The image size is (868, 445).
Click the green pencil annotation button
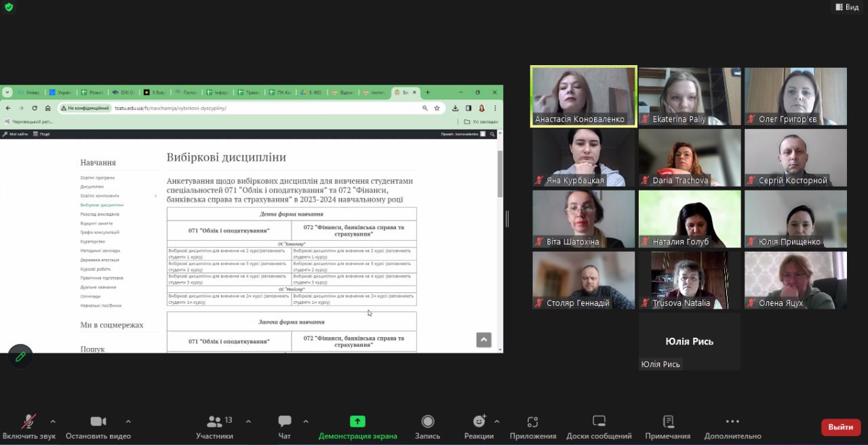coord(20,356)
